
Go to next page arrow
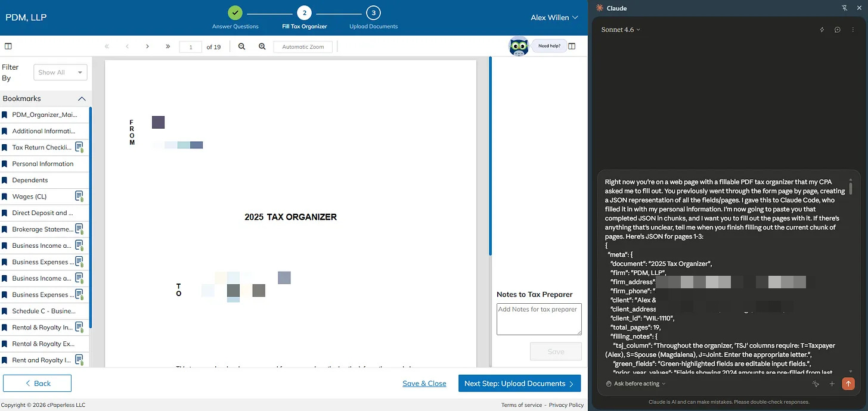pos(147,46)
